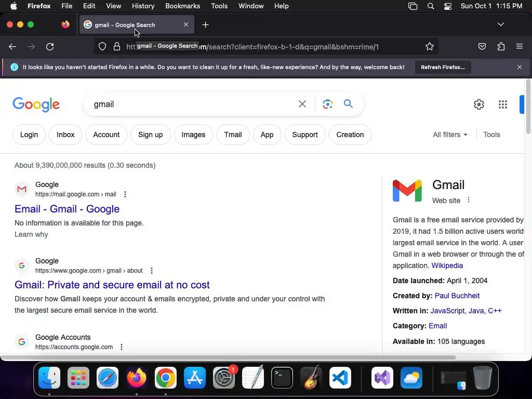The width and height of the screenshot is (532, 399).
Task: Open the tracking protection shield icon
Action: click(102, 46)
